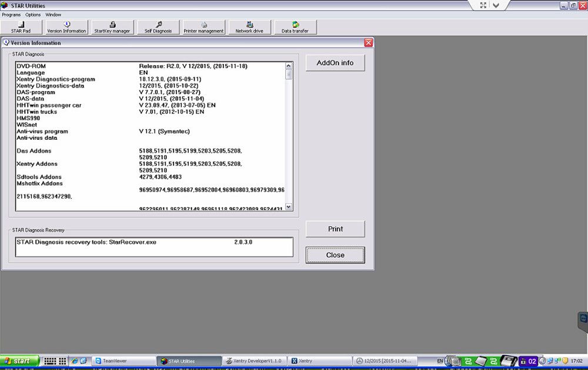The height and width of the screenshot is (370, 588).
Task: Select STAR Utilities taskbar button
Action: pos(189,361)
